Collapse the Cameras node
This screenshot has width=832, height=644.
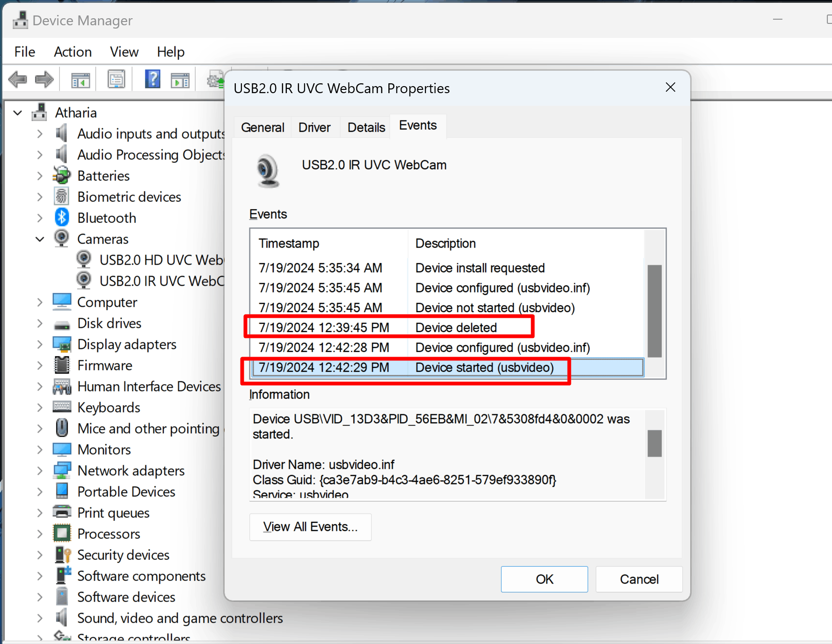click(x=40, y=239)
